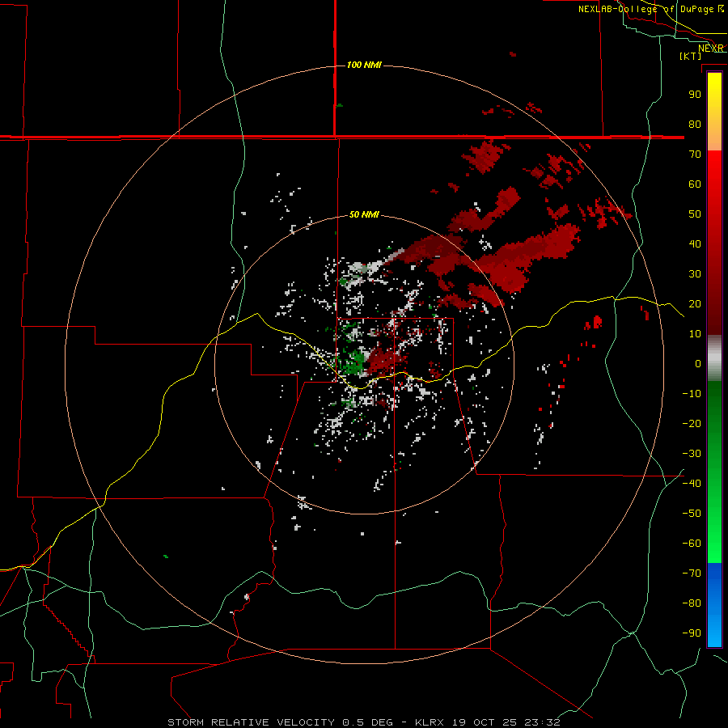The height and width of the screenshot is (728, 728).
Task: Pick the -40 scale label
Action: click(x=692, y=484)
